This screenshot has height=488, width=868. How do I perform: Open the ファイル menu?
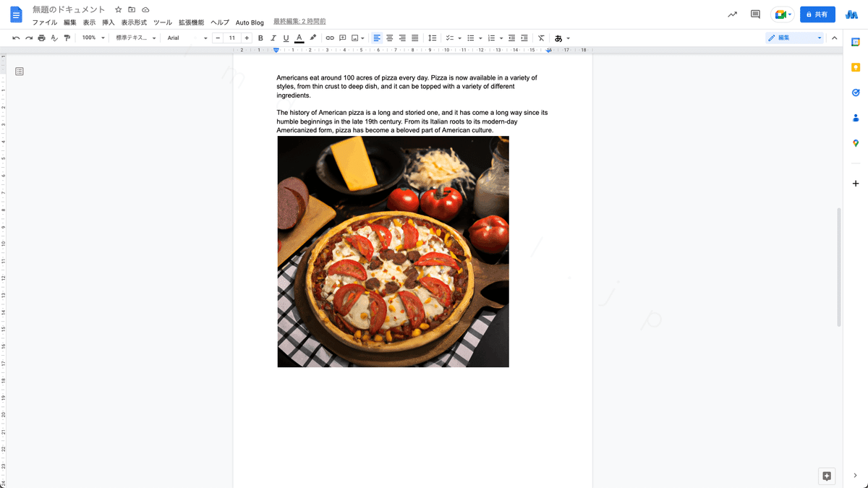[x=45, y=22]
